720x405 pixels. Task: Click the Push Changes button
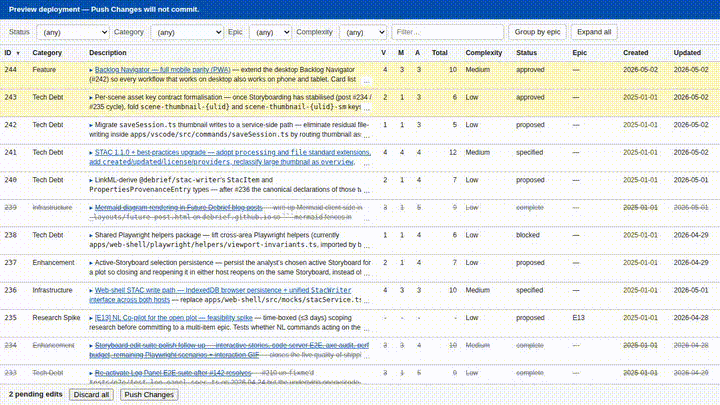[x=149, y=394]
